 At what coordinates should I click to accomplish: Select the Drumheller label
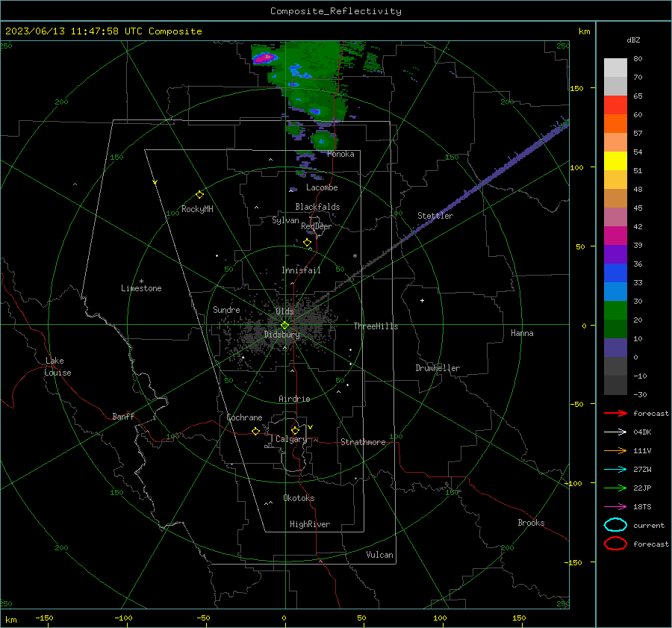tap(438, 368)
